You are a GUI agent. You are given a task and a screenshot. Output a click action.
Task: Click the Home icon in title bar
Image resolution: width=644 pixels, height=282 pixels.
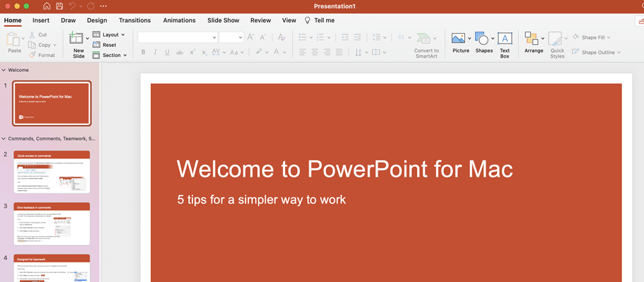point(47,6)
